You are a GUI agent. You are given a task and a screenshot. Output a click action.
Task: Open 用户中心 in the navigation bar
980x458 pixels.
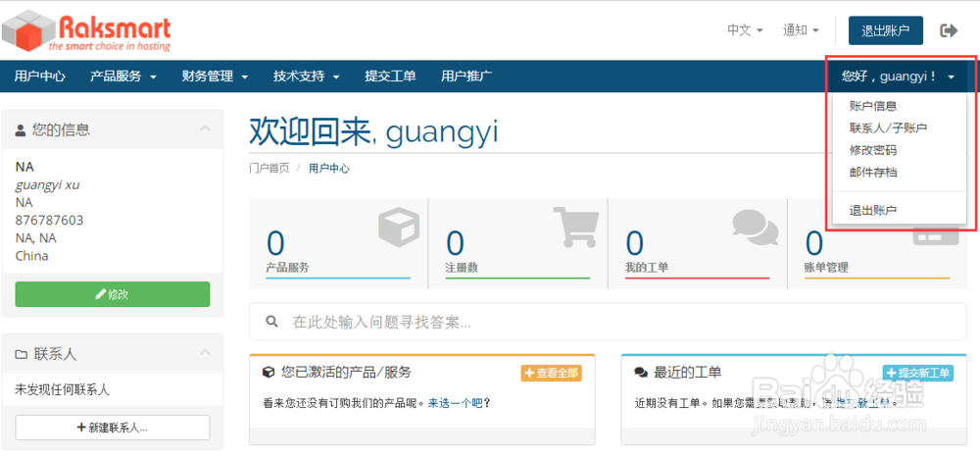tap(39, 76)
